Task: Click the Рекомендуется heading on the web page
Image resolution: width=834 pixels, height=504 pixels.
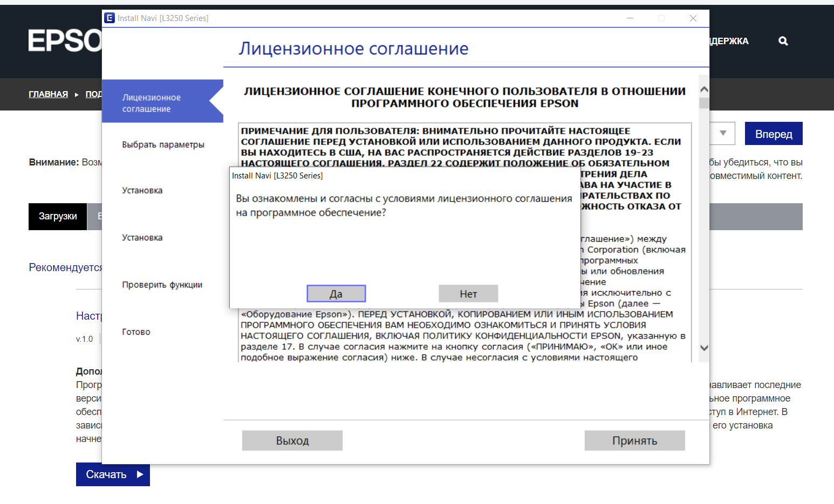Action: 65,267
